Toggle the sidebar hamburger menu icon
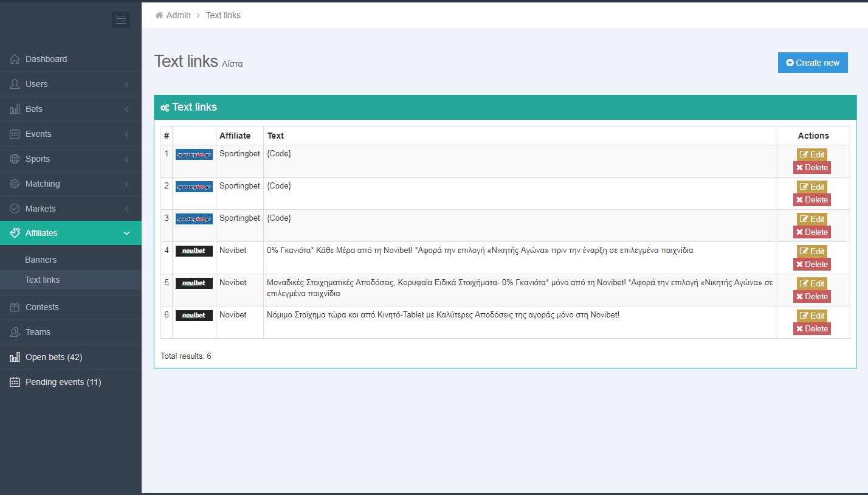868x495 pixels. [x=120, y=20]
